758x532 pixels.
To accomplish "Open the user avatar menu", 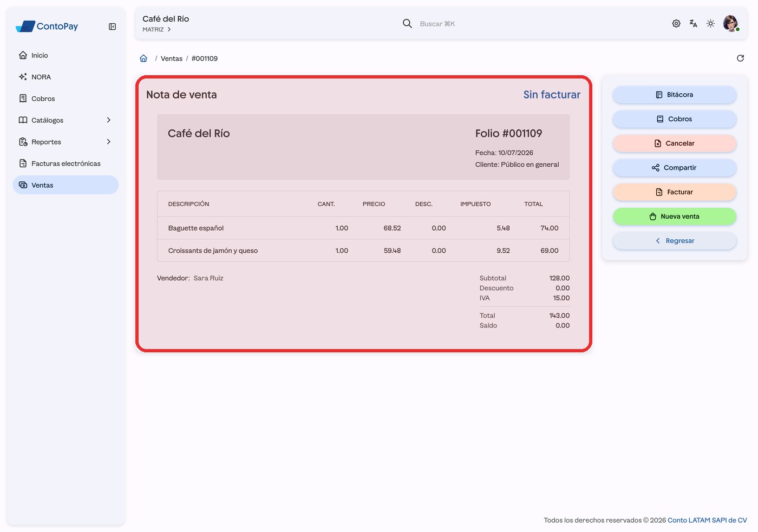I will pos(731,23).
